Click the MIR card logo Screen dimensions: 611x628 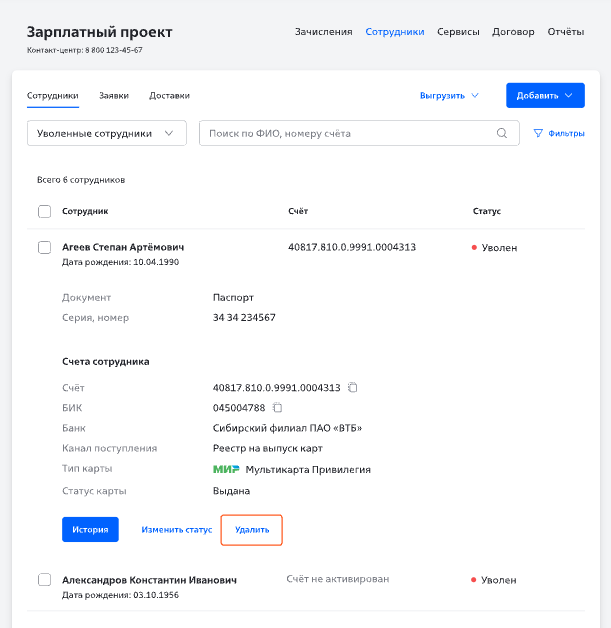coord(226,469)
